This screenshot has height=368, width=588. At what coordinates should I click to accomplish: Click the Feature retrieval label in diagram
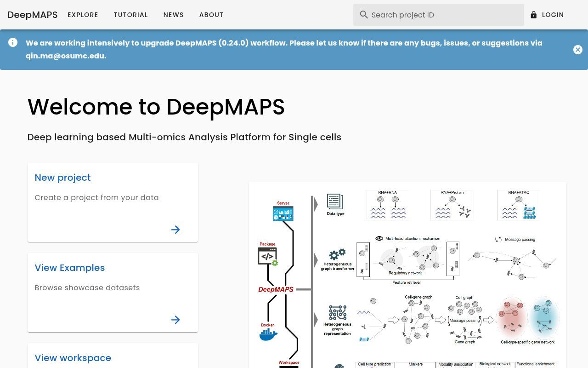coord(407,282)
